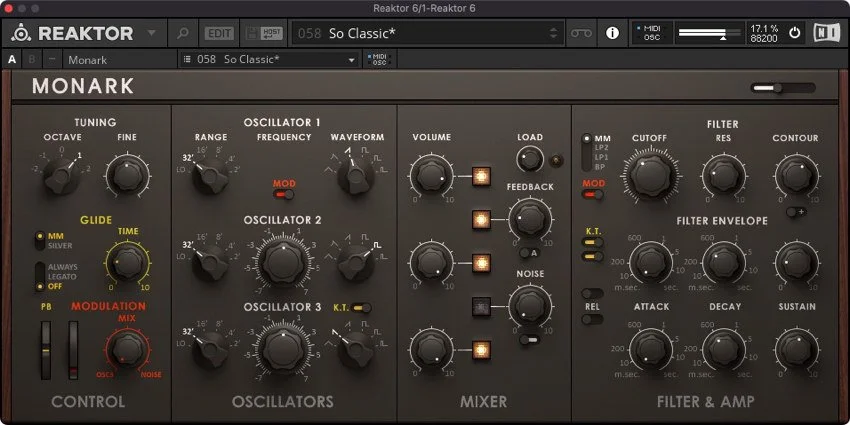Click the CPU load 17.1 % readout
Image resolution: width=850 pixels, height=425 pixels.
coord(764,28)
